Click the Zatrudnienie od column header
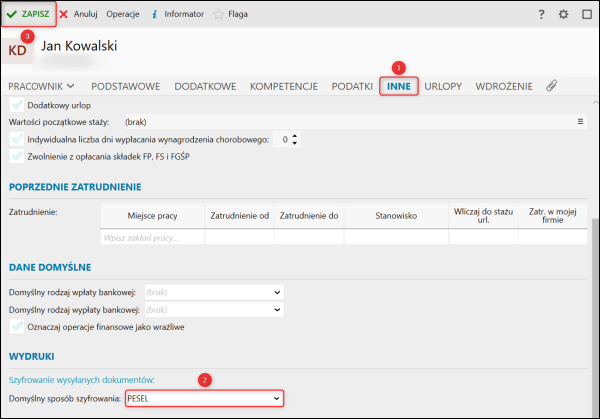 [x=240, y=216]
